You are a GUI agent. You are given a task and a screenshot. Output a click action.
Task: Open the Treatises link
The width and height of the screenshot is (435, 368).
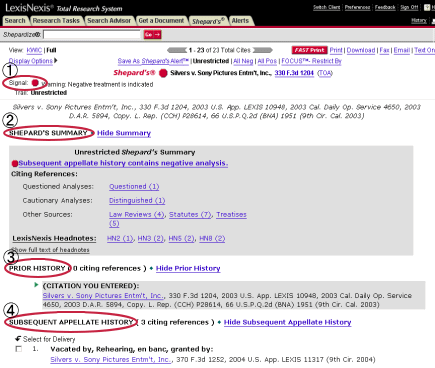pos(231,215)
